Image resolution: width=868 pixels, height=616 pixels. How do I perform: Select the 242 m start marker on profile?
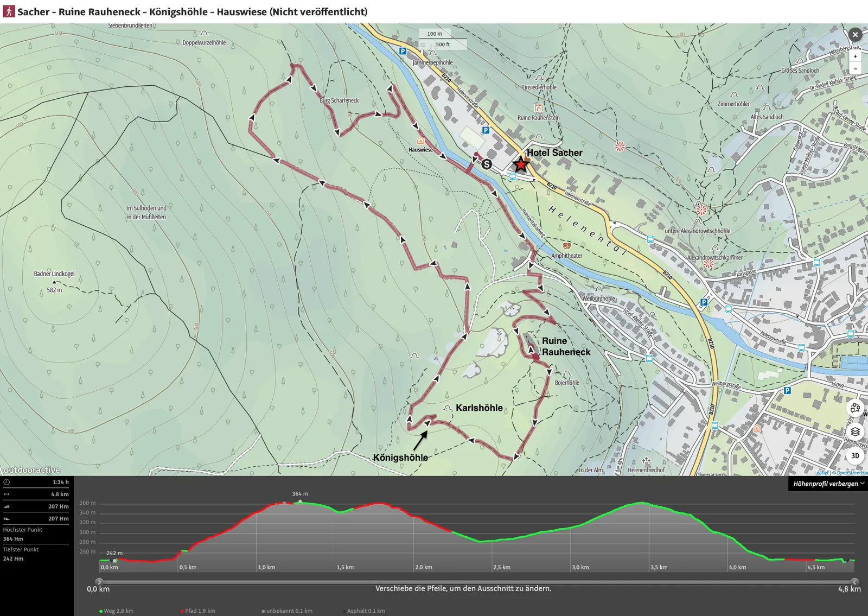tap(114, 561)
